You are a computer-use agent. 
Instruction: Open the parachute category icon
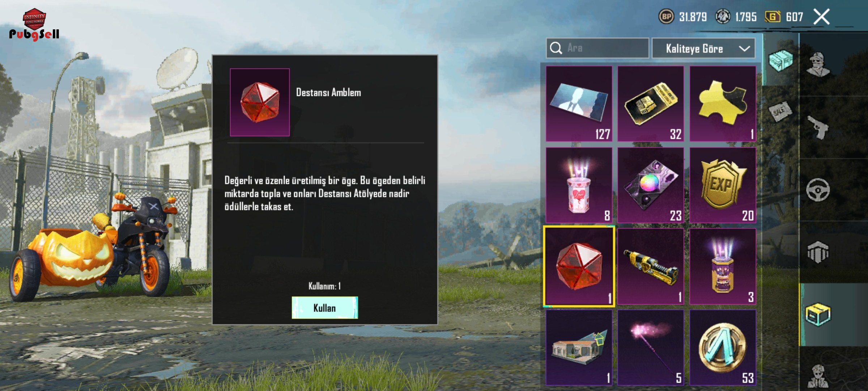[818, 252]
